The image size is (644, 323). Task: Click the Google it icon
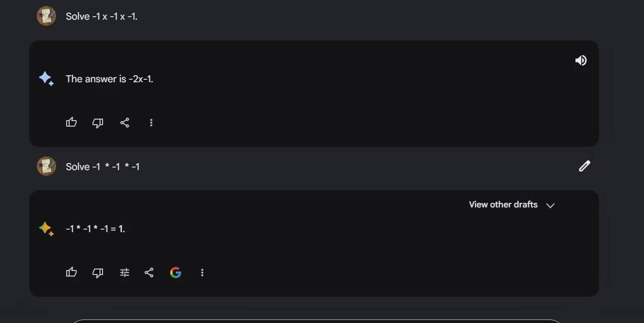176,273
